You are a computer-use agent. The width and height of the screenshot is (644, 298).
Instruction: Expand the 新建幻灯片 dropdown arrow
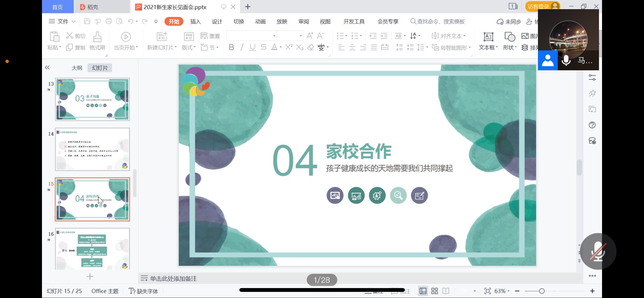click(176, 47)
